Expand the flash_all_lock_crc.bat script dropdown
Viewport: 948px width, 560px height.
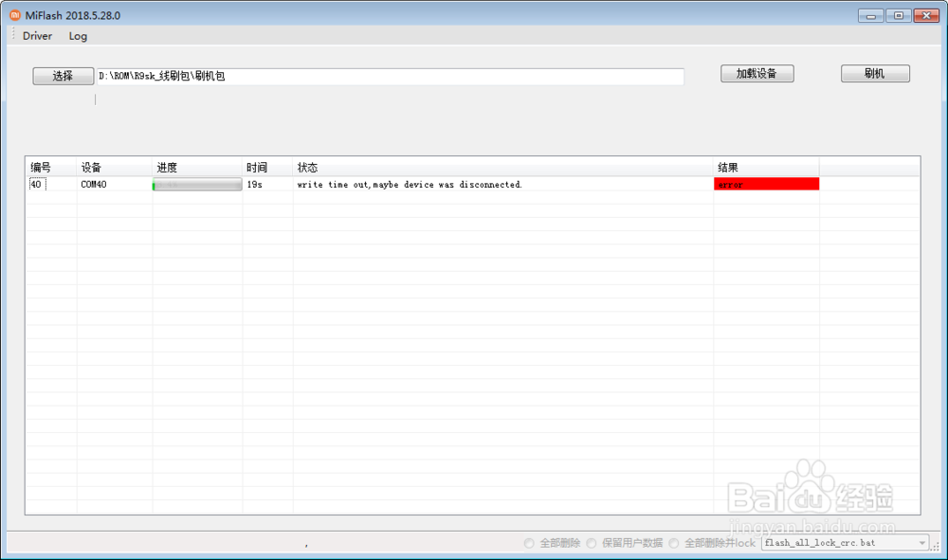pyautogui.click(x=922, y=543)
